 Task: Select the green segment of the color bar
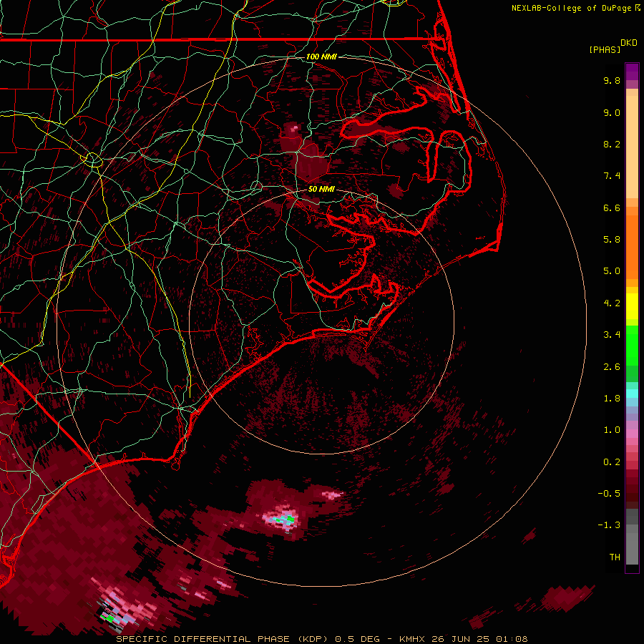pos(632,345)
